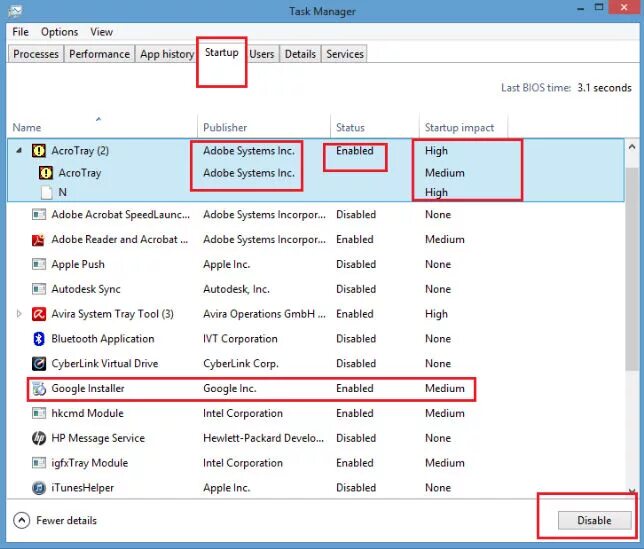Screen dimensions: 644x549
Task: Click Hewlett-Packard publisher cell
Action: [x=264, y=438]
